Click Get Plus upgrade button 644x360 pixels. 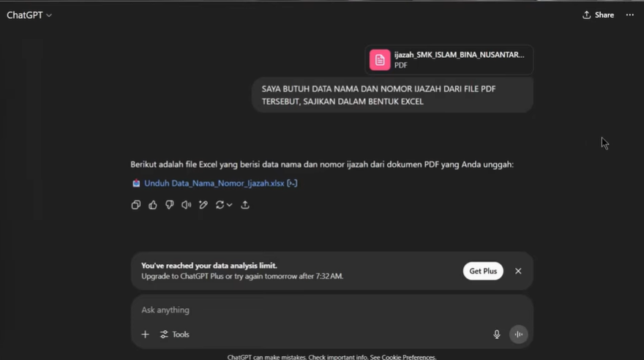(x=483, y=271)
